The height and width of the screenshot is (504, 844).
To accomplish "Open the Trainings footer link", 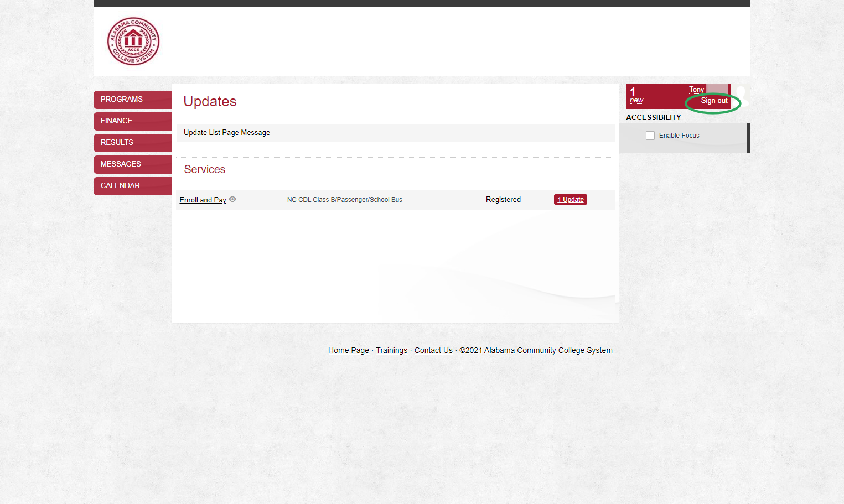I will tap(391, 350).
